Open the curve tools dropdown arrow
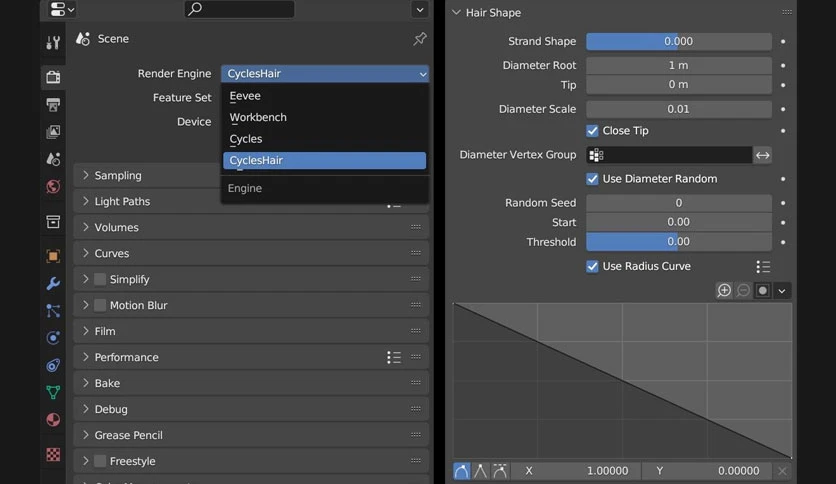Viewport: 836px width, 484px height. [782, 291]
